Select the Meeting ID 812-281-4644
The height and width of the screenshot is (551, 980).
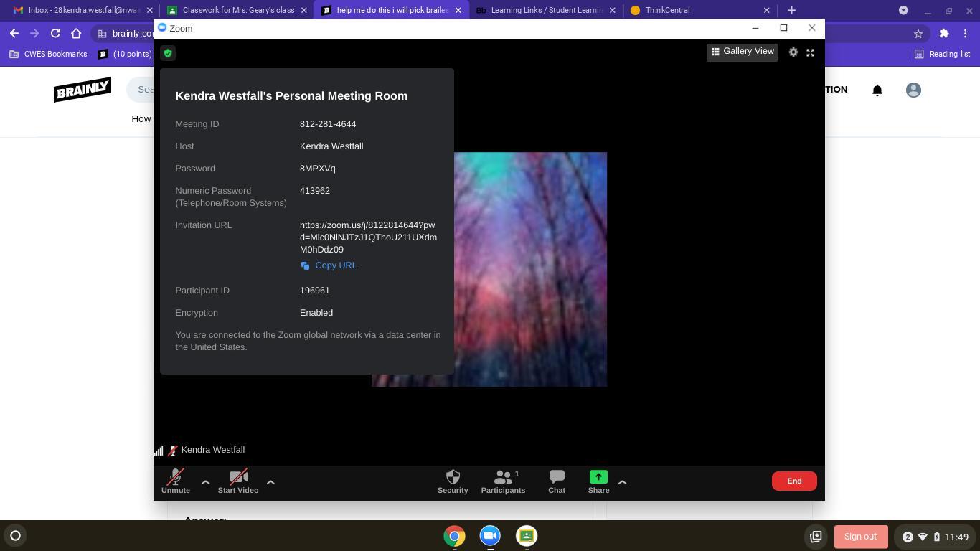pos(328,124)
